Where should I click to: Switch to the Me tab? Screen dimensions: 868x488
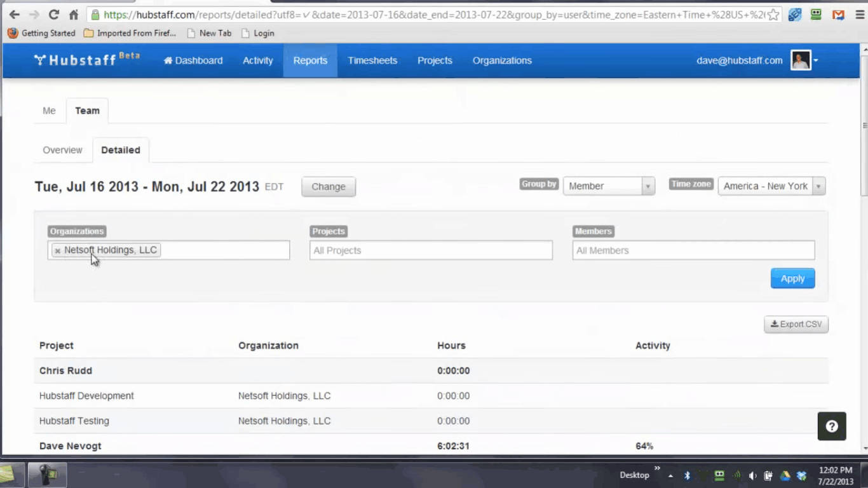49,111
